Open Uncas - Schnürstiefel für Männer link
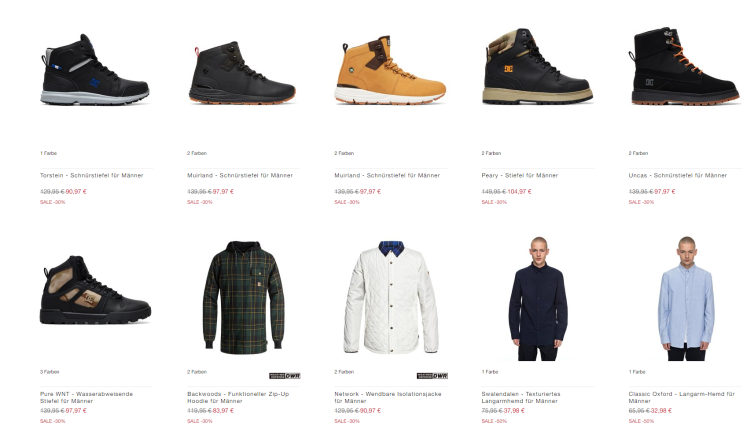This screenshot has height=436, width=750. pos(677,175)
